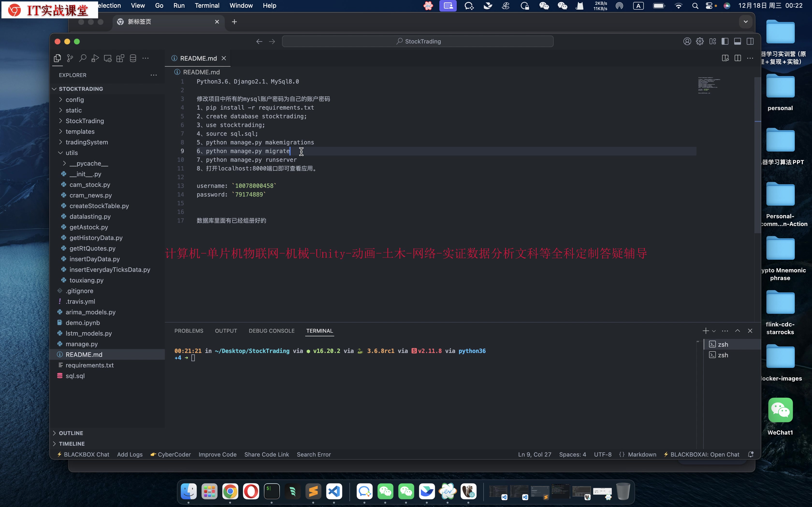
Task: Open the Run and Debug view
Action: 95,58
